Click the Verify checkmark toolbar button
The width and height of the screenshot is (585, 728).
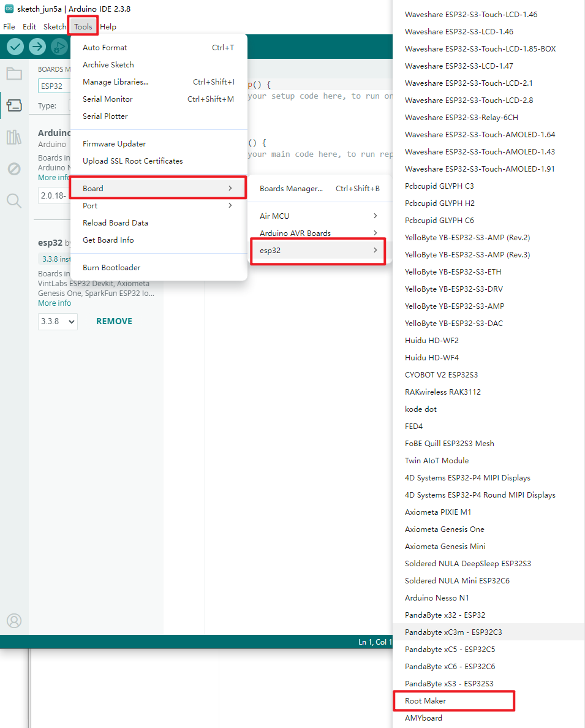pos(15,47)
